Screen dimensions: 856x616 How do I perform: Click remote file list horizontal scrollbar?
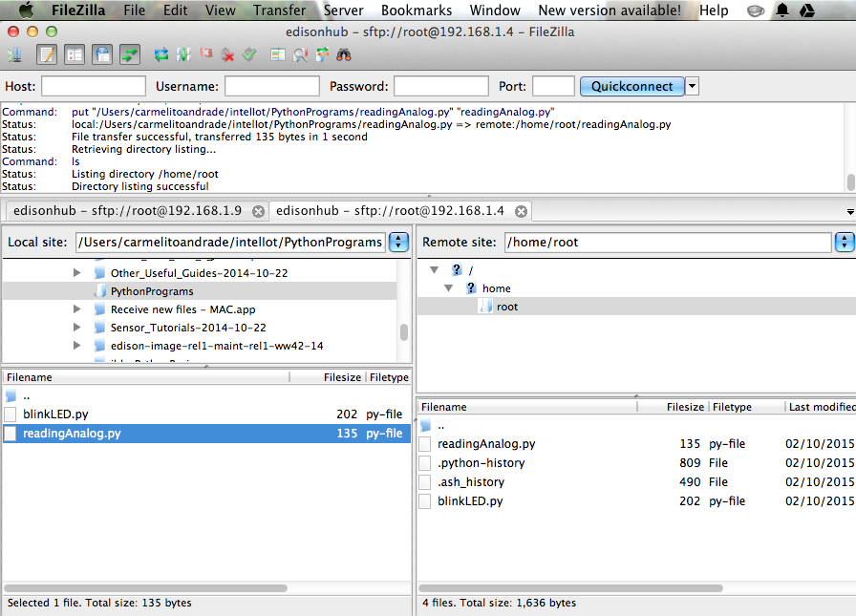[570, 588]
